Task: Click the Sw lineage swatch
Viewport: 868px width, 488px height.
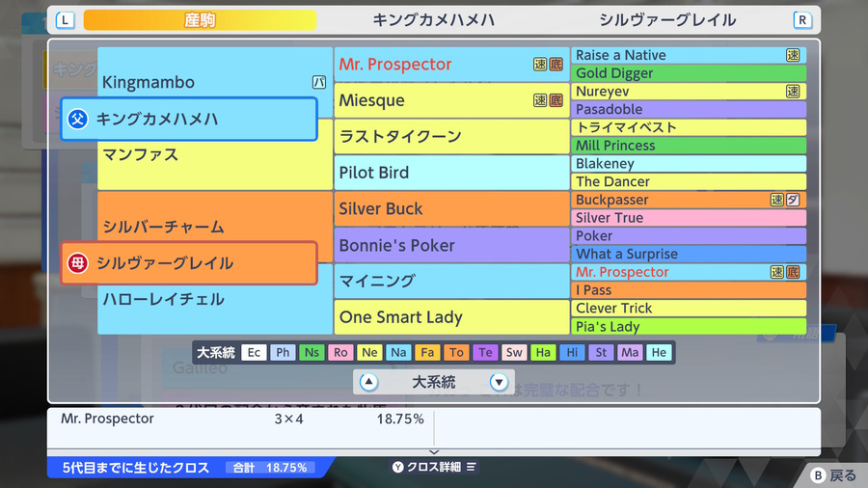Action: (514, 352)
